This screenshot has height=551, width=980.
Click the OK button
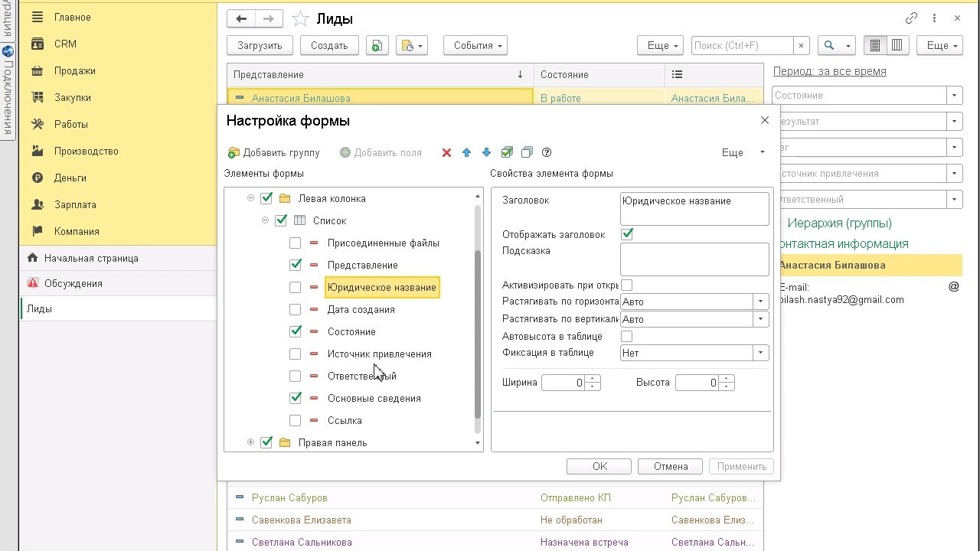tap(599, 467)
